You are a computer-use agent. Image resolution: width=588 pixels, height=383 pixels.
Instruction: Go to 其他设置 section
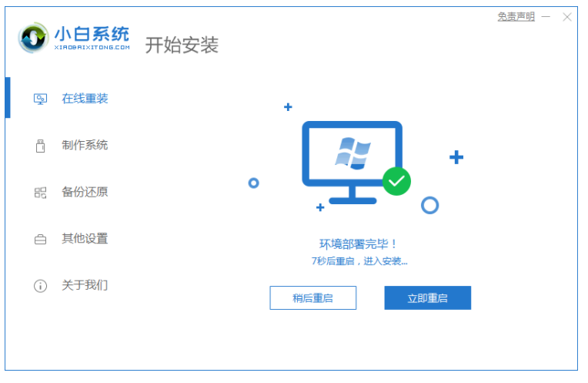pos(85,239)
